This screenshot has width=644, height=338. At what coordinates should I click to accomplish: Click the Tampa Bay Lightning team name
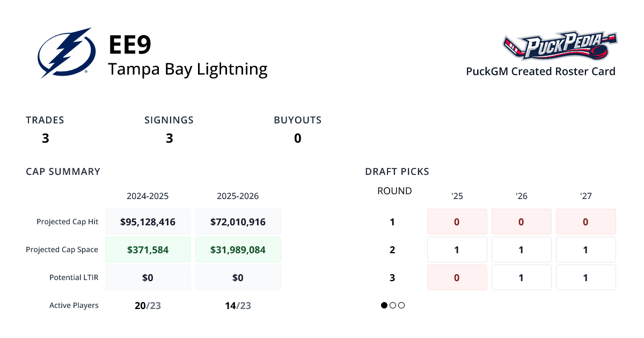[x=187, y=69]
